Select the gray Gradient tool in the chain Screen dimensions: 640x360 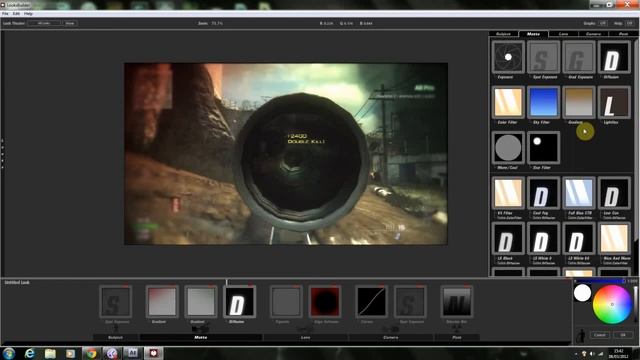pyautogui.click(x=200, y=302)
